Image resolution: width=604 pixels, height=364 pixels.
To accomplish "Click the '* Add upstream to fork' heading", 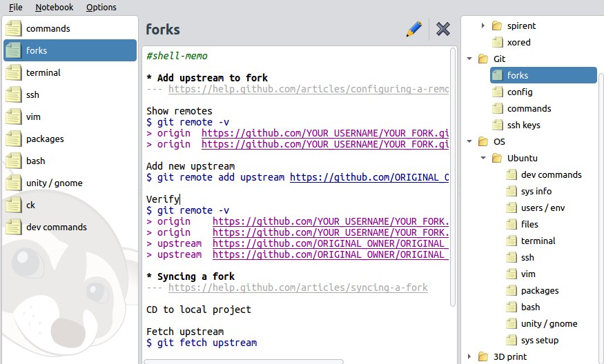I will (207, 78).
